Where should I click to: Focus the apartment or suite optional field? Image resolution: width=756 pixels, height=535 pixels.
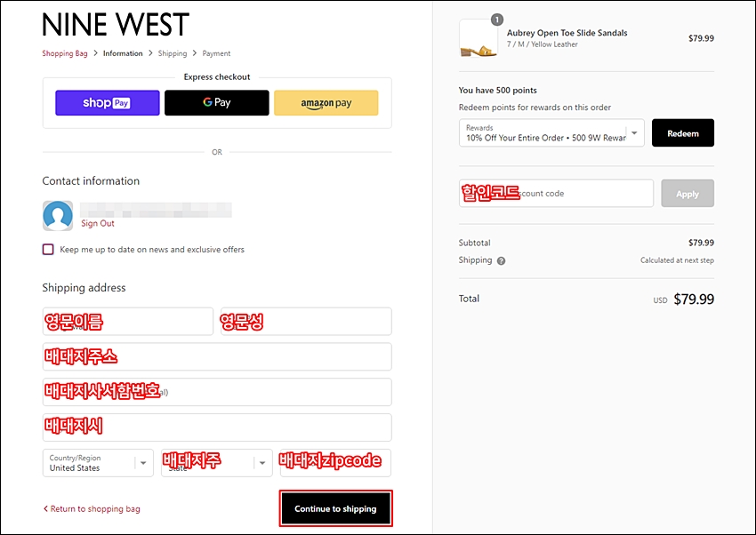pyautogui.click(x=217, y=392)
